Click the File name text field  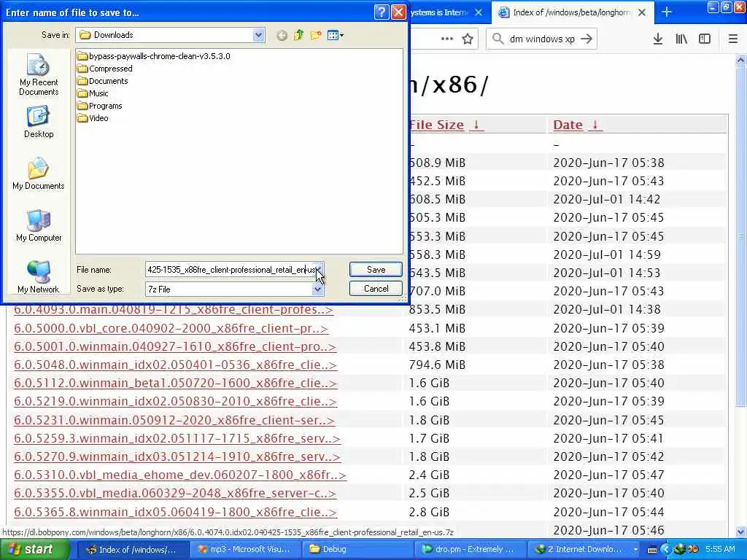pyautogui.click(x=229, y=270)
